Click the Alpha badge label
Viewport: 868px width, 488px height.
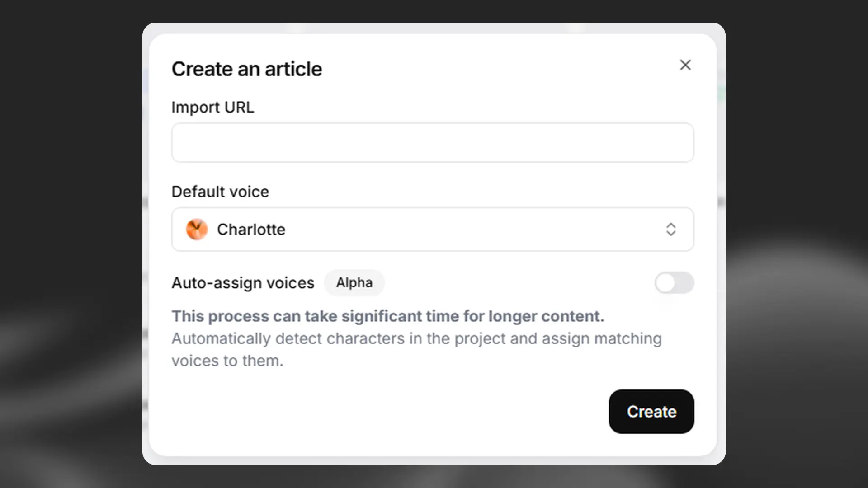coord(354,282)
